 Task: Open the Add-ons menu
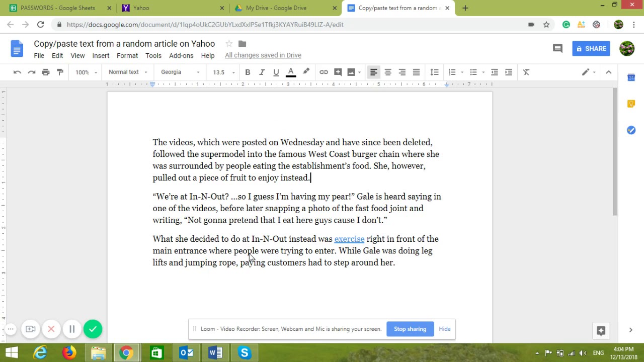(x=181, y=56)
